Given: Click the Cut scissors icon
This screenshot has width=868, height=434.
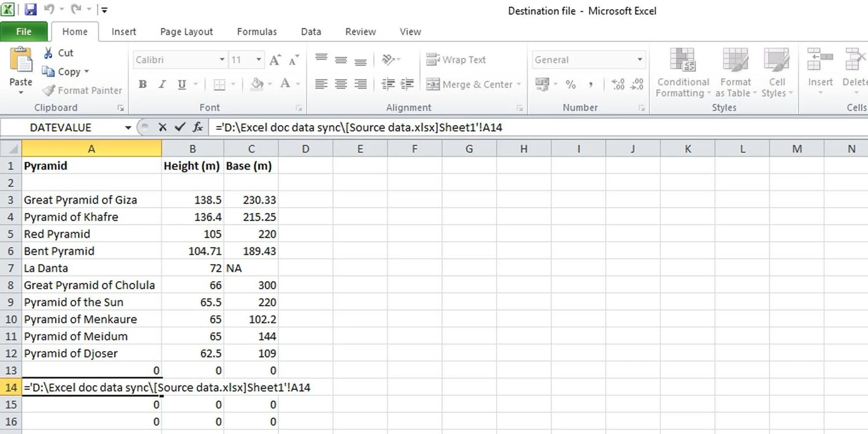Looking at the screenshot, I should pyautogui.click(x=49, y=53).
